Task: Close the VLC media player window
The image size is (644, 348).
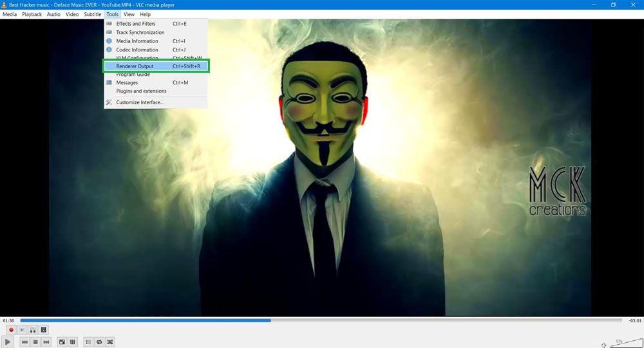Action: (633, 5)
